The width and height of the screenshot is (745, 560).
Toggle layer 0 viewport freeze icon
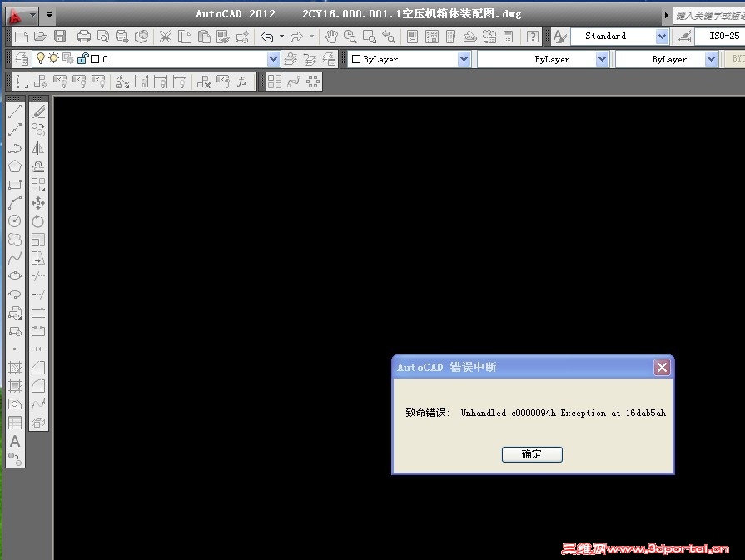point(68,58)
